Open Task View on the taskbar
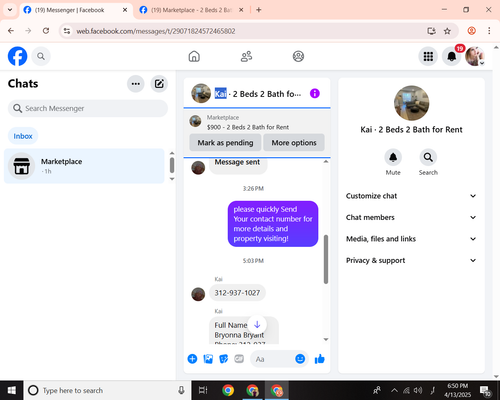The width and height of the screenshot is (500, 400). click(203, 390)
